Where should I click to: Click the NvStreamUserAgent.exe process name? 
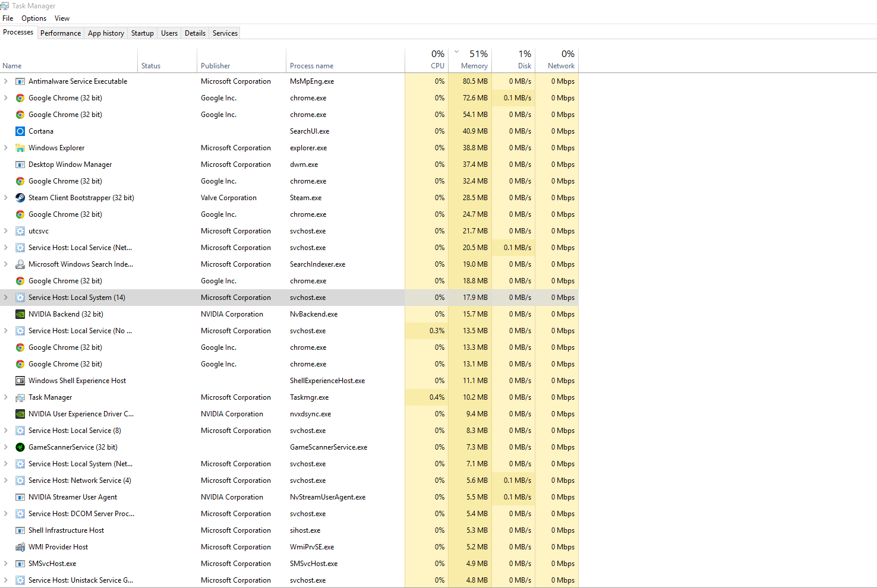coord(328,497)
